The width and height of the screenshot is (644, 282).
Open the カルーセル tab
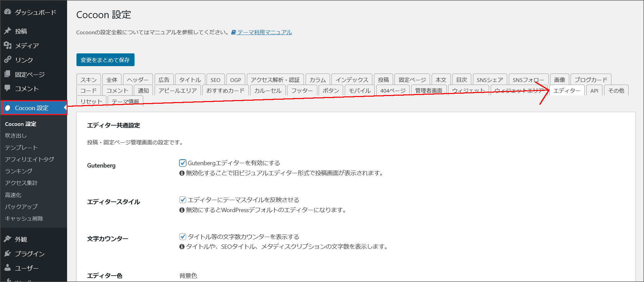tap(268, 90)
